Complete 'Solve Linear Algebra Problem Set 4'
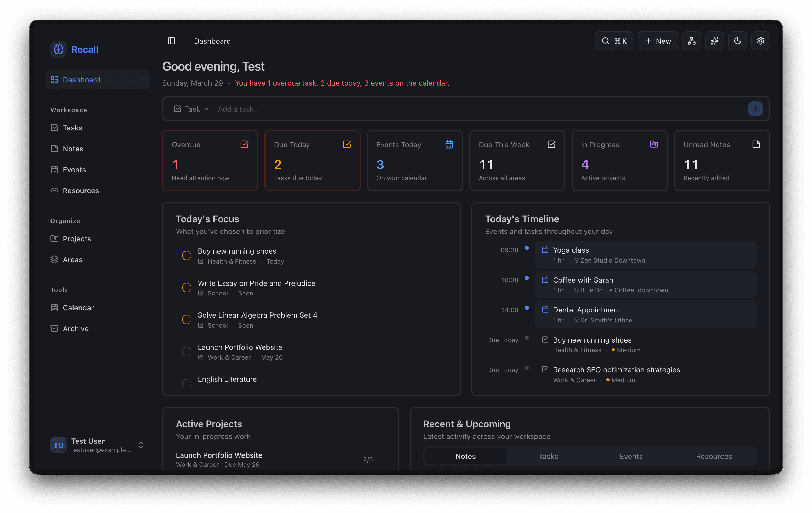812x513 pixels. pyautogui.click(x=187, y=320)
